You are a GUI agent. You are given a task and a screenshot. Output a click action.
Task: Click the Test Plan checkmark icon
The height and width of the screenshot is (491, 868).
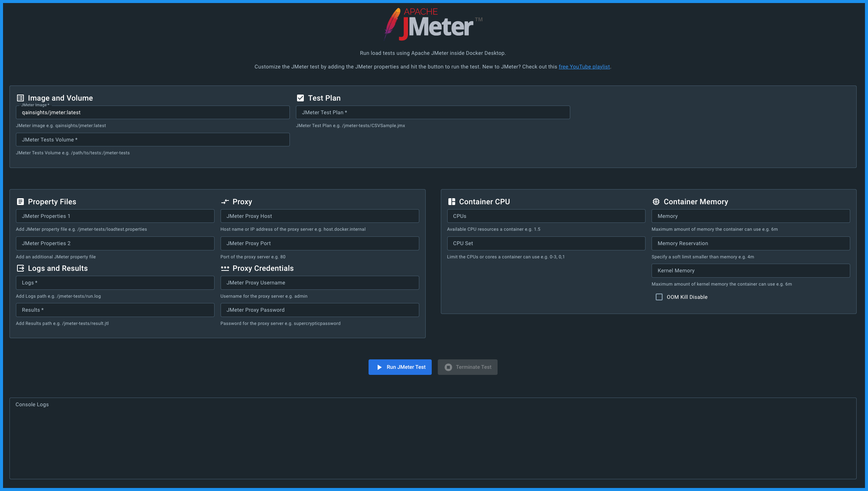coord(300,98)
